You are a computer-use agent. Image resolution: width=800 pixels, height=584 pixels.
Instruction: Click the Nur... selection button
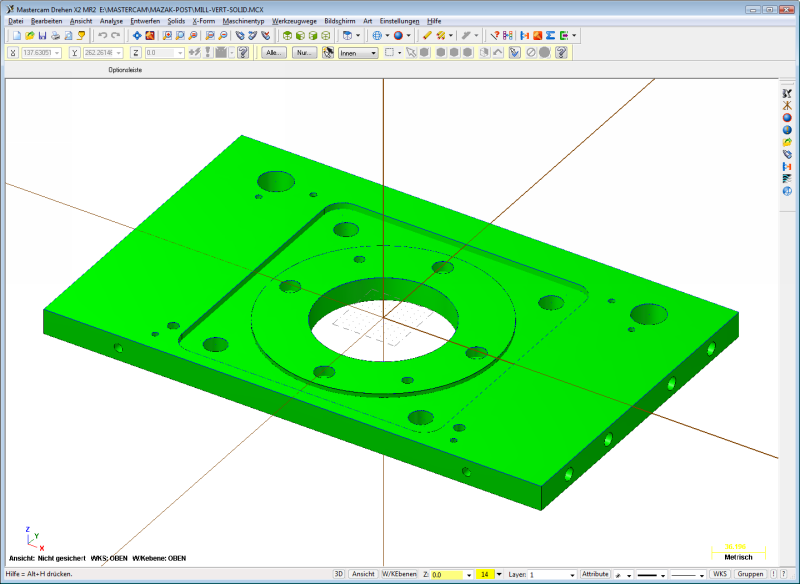coord(305,53)
